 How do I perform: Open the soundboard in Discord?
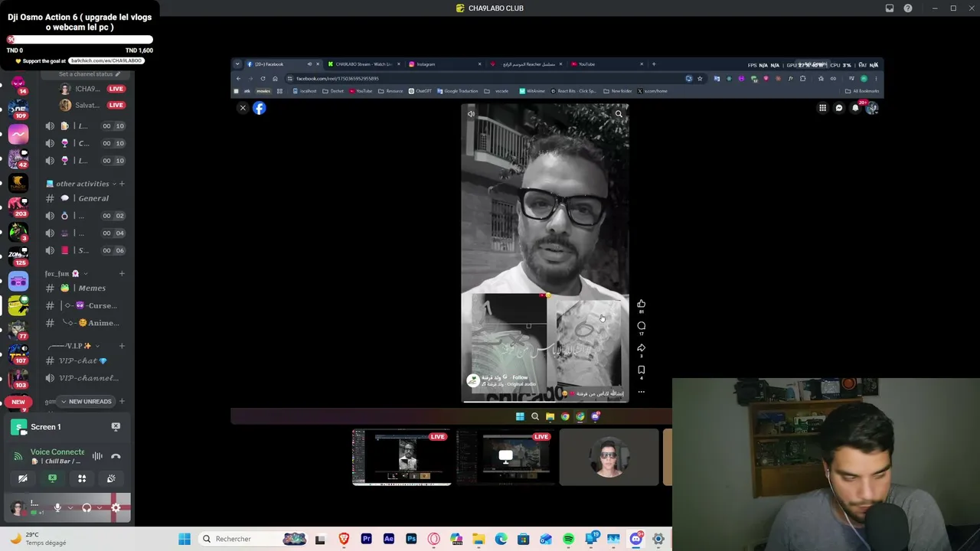tap(111, 478)
